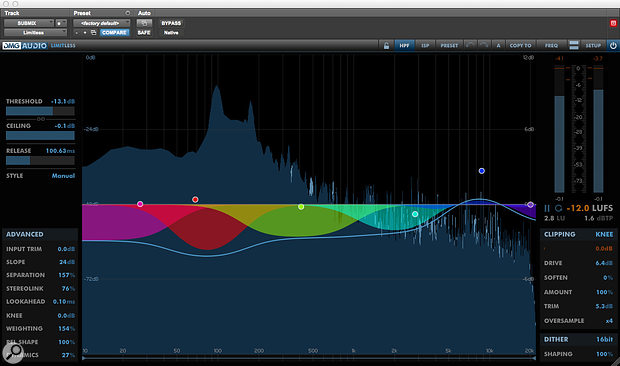Toggle the COMPARE button

[114, 32]
